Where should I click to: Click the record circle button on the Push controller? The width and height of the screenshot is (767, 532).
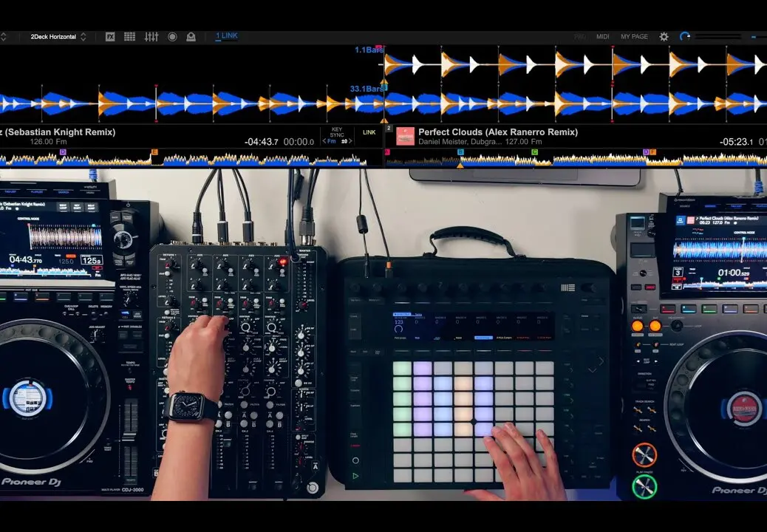point(355,460)
